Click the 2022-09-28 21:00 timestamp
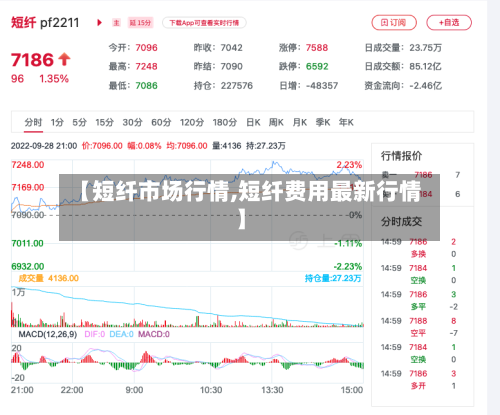 pyautogui.click(x=44, y=146)
